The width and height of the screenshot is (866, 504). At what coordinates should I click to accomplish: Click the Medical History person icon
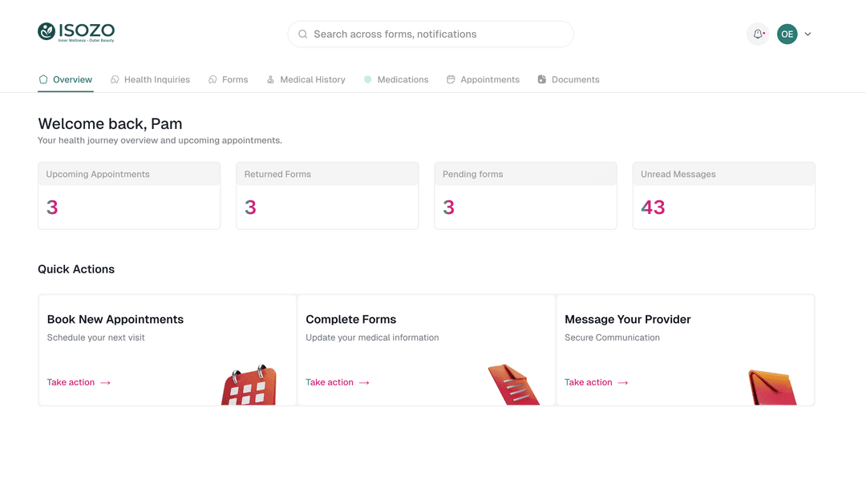(271, 79)
